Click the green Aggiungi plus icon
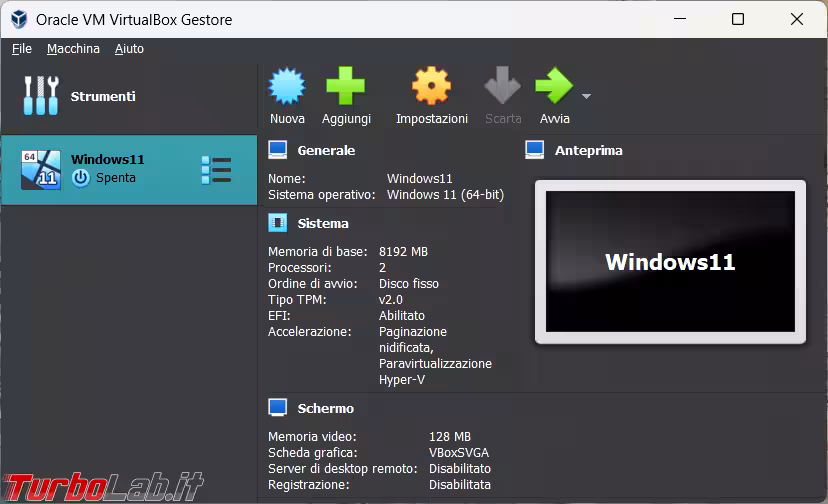Viewport: 828px width, 504px height. 346,87
